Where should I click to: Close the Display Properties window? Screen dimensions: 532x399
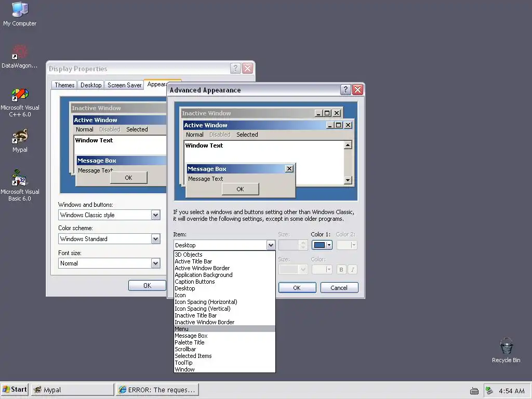coord(248,68)
